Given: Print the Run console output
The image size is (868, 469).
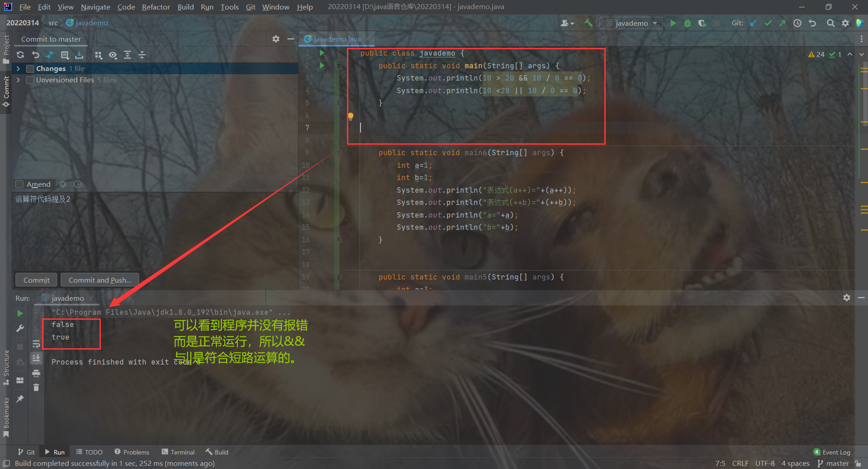Looking at the screenshot, I should [x=36, y=373].
